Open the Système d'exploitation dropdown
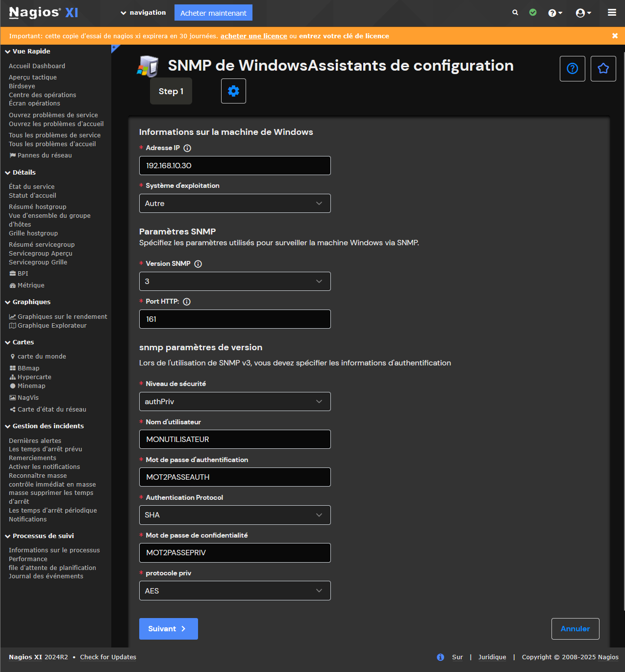The image size is (625, 672). (235, 204)
